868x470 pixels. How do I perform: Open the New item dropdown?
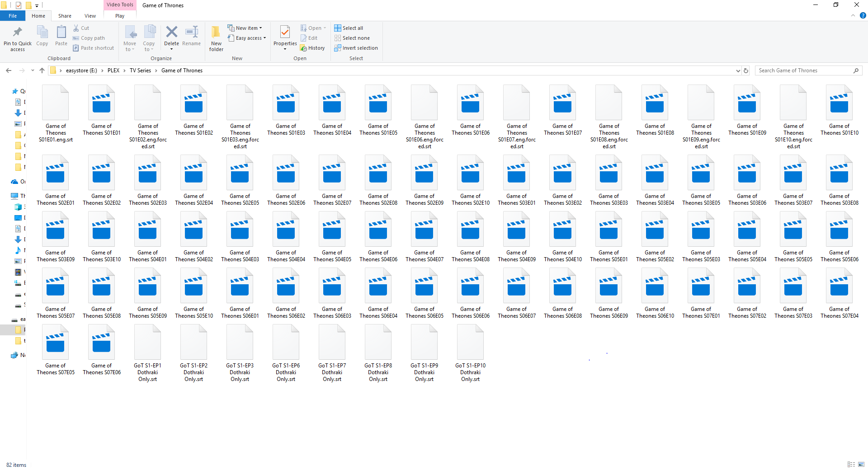coord(245,28)
